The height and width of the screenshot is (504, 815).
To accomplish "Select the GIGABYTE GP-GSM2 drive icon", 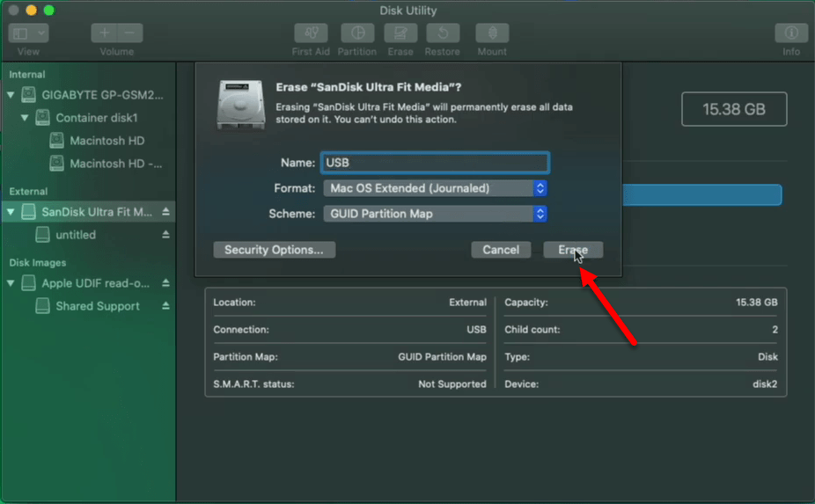I will click(x=28, y=95).
